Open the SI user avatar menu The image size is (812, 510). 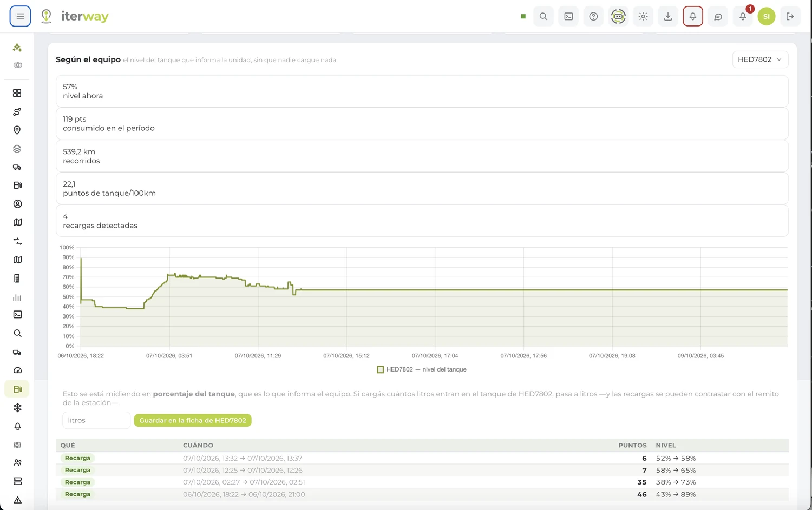(x=767, y=16)
